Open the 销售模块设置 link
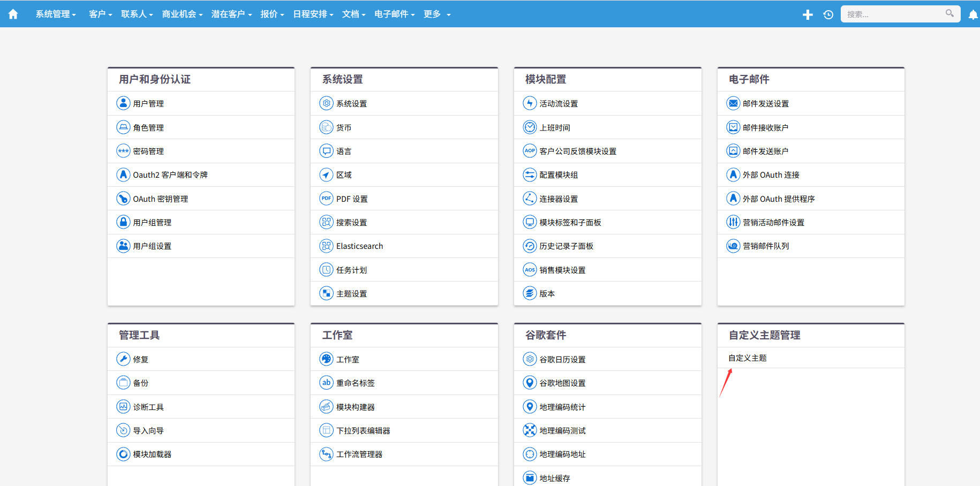The height and width of the screenshot is (486, 980). [562, 270]
